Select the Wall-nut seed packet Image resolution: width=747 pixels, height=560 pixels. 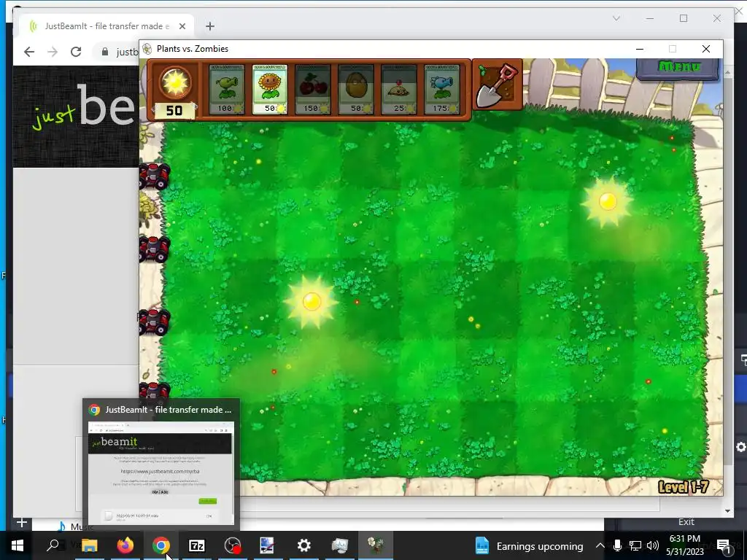356,90
